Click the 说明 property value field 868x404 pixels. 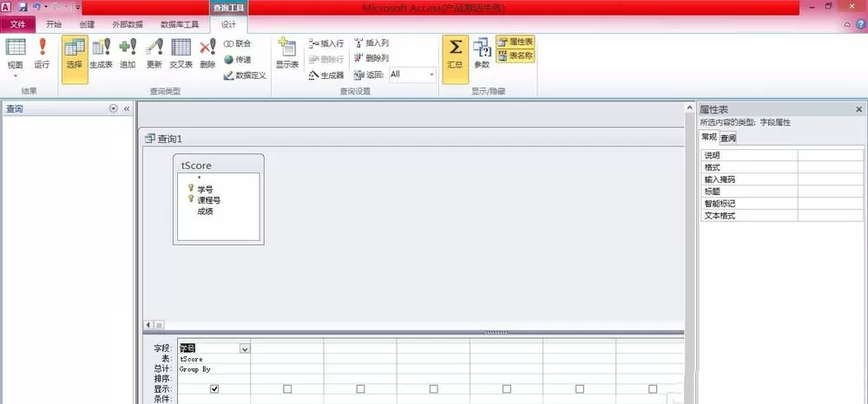pyautogui.click(x=831, y=155)
